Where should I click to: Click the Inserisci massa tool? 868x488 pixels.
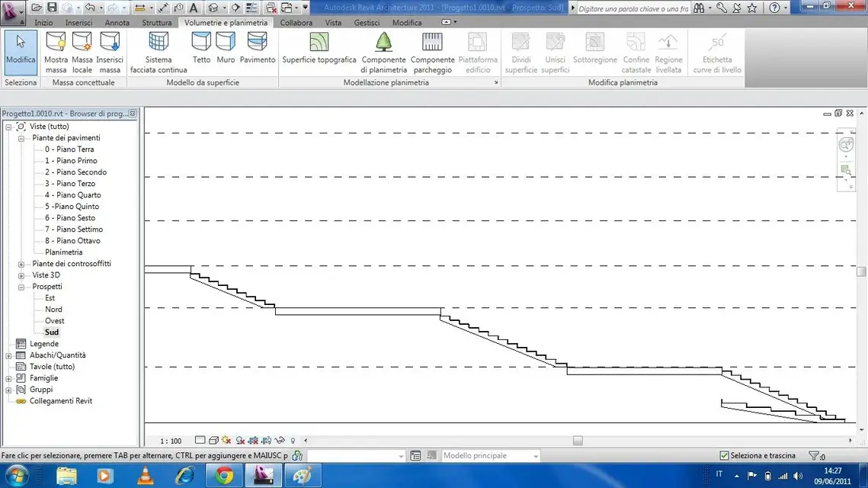point(110,53)
